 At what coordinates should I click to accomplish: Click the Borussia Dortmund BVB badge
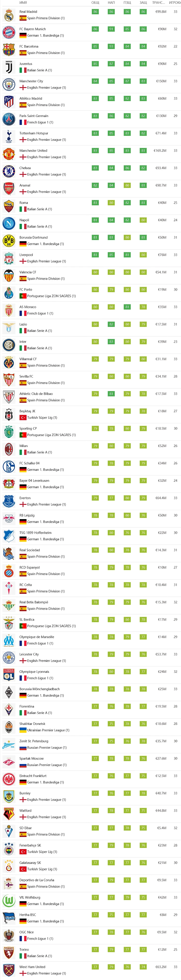point(9,240)
